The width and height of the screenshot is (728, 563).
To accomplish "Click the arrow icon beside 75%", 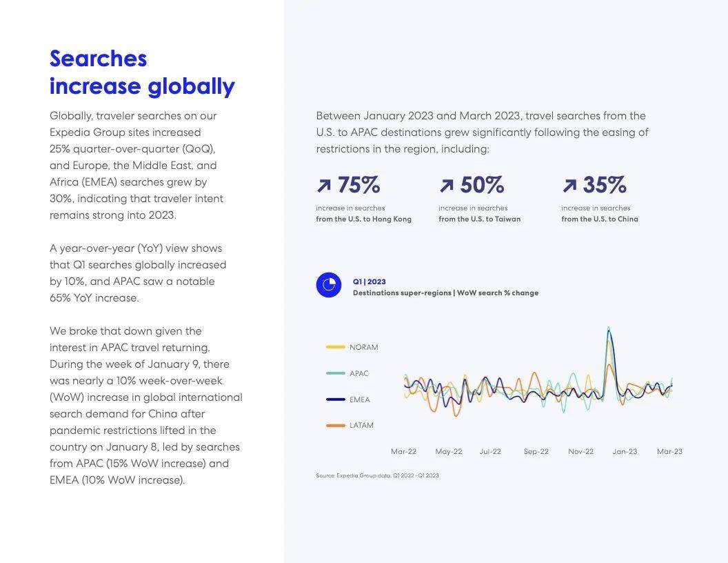I will point(323,186).
